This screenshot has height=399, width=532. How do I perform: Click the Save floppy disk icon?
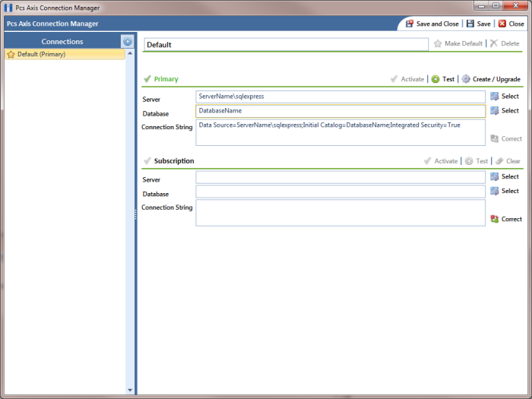coord(470,24)
